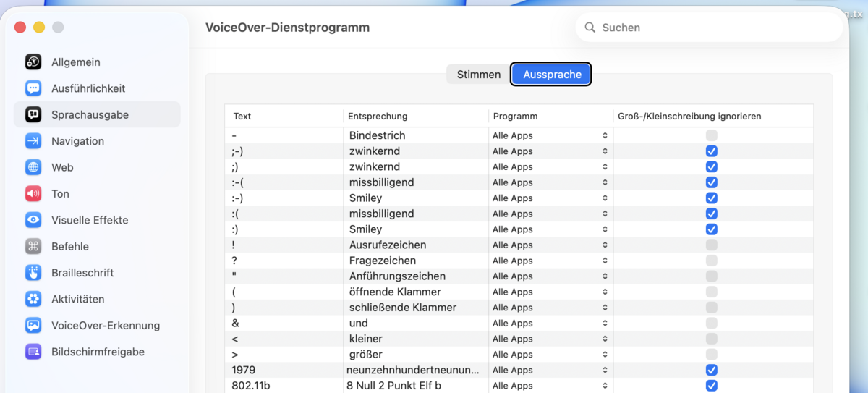Open Programm dropdown for kleiner row
The image size is (868, 393).
coord(550,339)
